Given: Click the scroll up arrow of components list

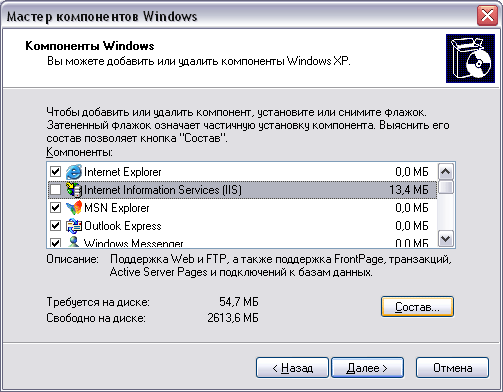Looking at the screenshot, I should tap(446, 172).
